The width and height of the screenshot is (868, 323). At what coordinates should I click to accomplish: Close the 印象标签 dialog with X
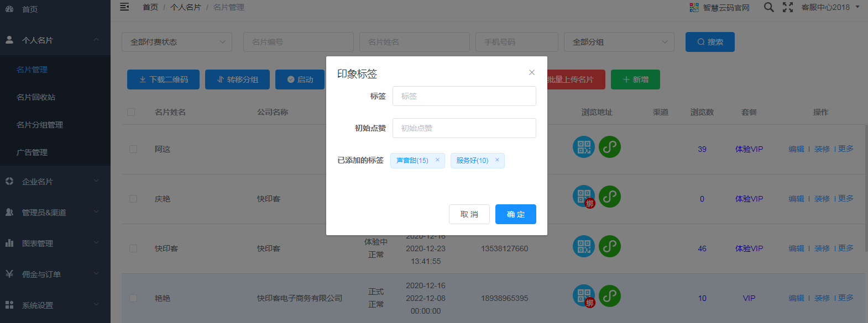point(531,72)
